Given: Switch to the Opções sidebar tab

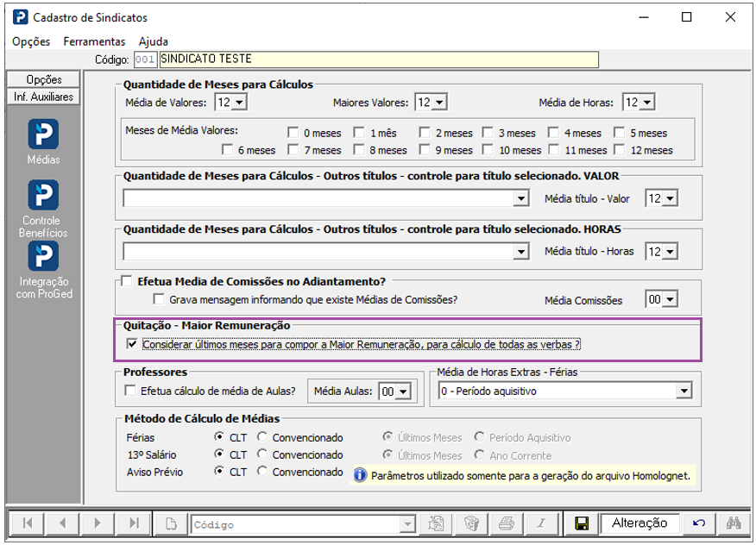Looking at the screenshot, I should pos(43,79).
